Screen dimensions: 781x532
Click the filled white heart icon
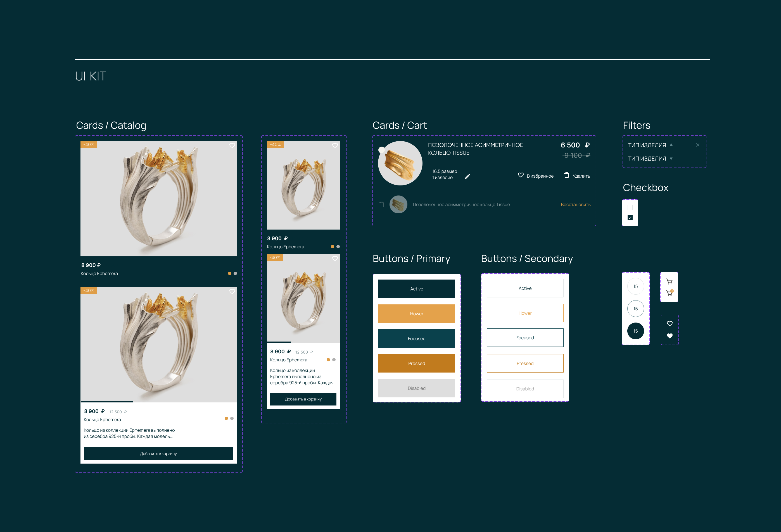pos(670,335)
